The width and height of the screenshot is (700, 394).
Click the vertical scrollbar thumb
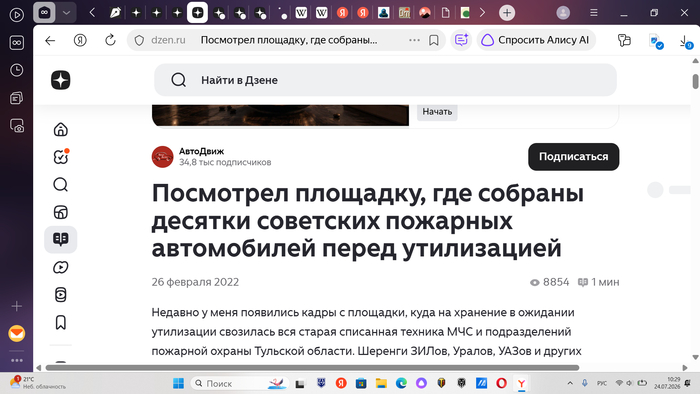coord(695,81)
